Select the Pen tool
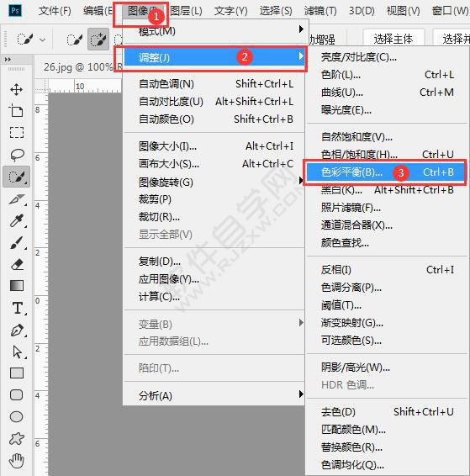Viewport: 470px width, 476px height. point(18,330)
